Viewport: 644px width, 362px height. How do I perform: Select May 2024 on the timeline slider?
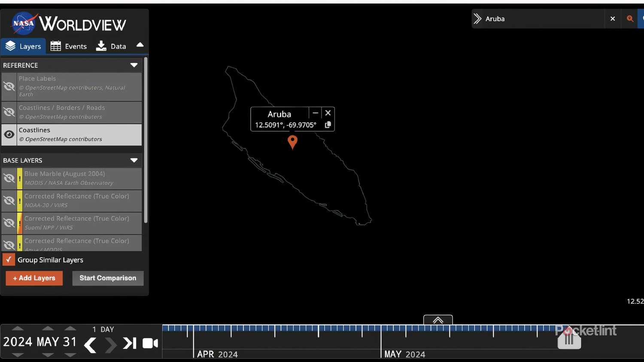pos(404,354)
